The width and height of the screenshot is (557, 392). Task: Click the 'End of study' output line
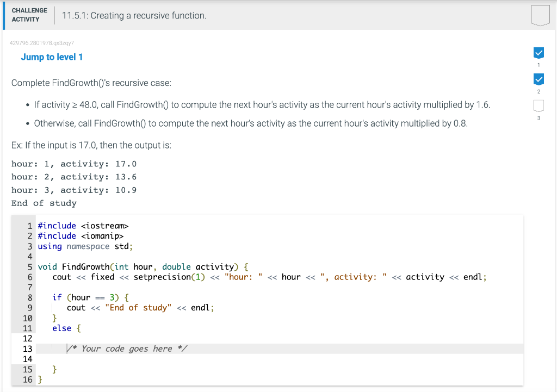[x=44, y=203]
